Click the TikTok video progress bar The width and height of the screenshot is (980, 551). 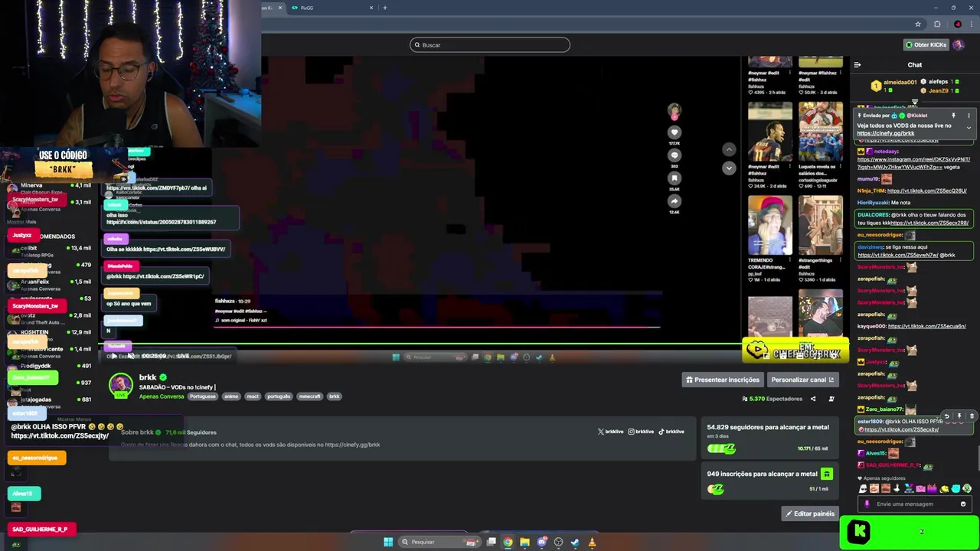click(x=436, y=327)
